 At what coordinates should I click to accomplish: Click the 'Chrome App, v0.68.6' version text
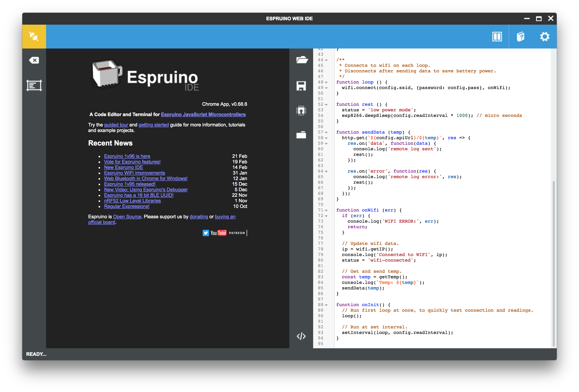click(224, 104)
